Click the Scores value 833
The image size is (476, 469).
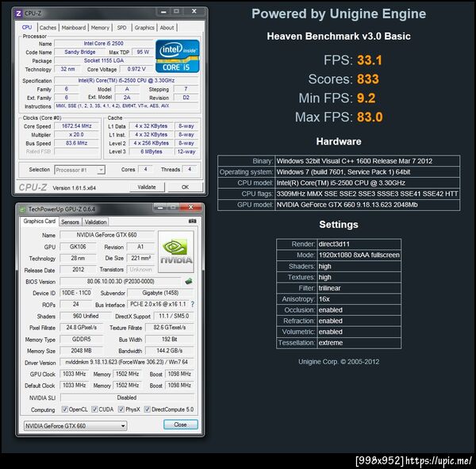[368, 79]
